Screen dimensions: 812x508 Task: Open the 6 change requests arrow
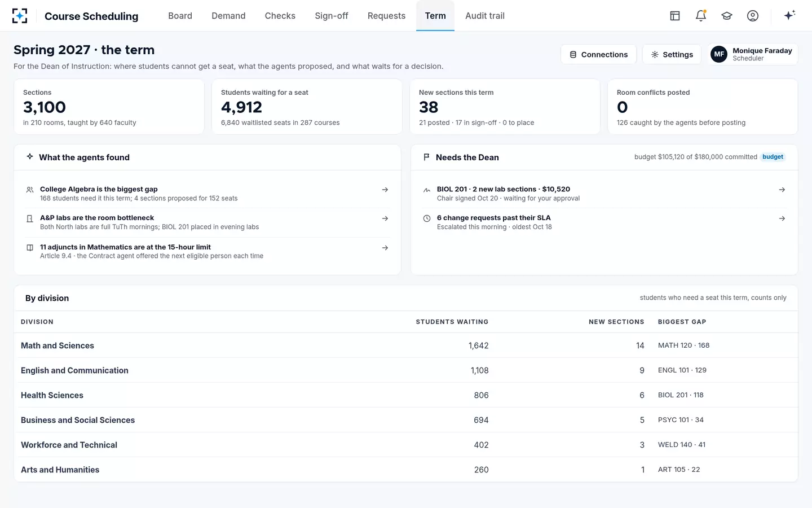pyautogui.click(x=782, y=218)
